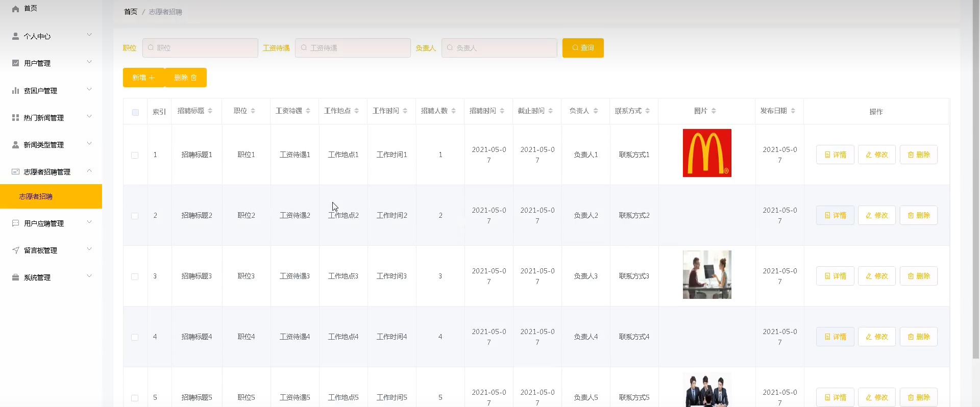Viewport: 980px width, 407px height.
Task: Open the 贫困户管理 menu label
Action: click(x=40, y=91)
